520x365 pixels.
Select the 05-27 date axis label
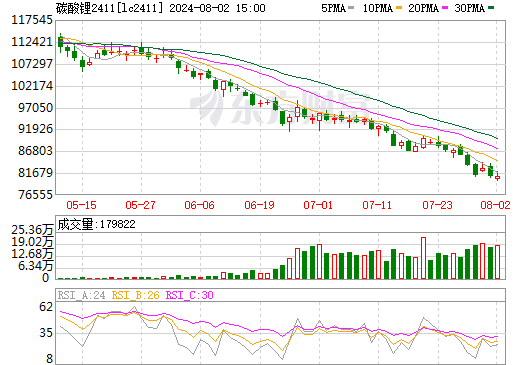coord(140,205)
